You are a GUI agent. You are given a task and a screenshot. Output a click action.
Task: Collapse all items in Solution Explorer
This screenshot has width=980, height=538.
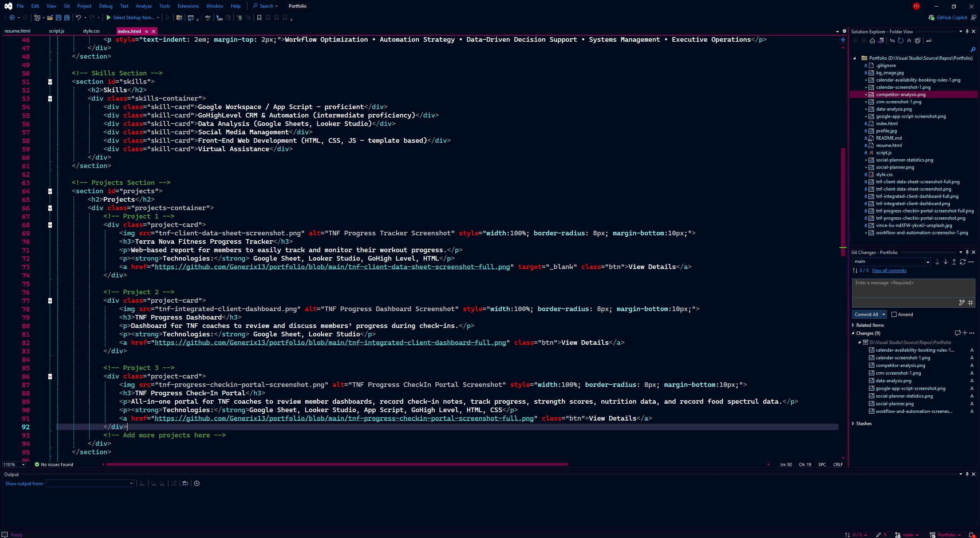[x=909, y=41]
